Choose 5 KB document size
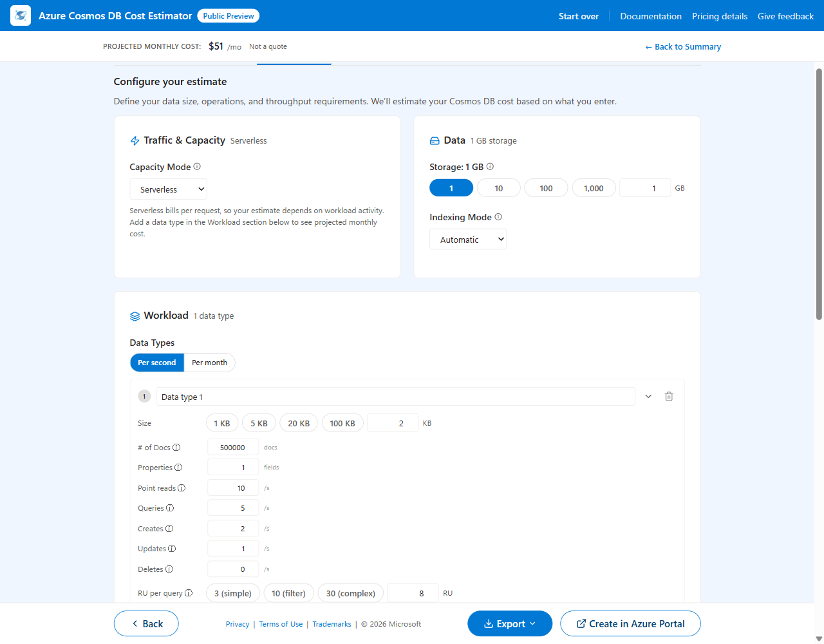824x644 pixels. [x=259, y=423]
